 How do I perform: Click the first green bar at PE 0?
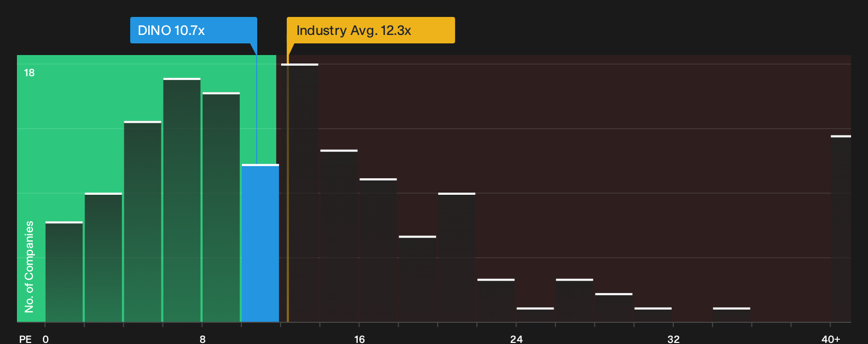[64, 271]
